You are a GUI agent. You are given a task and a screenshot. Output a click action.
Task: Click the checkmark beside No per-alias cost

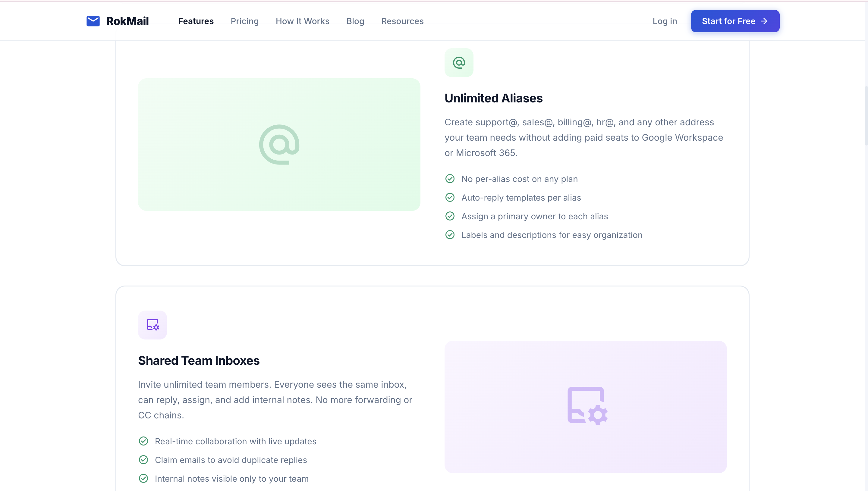coord(450,178)
